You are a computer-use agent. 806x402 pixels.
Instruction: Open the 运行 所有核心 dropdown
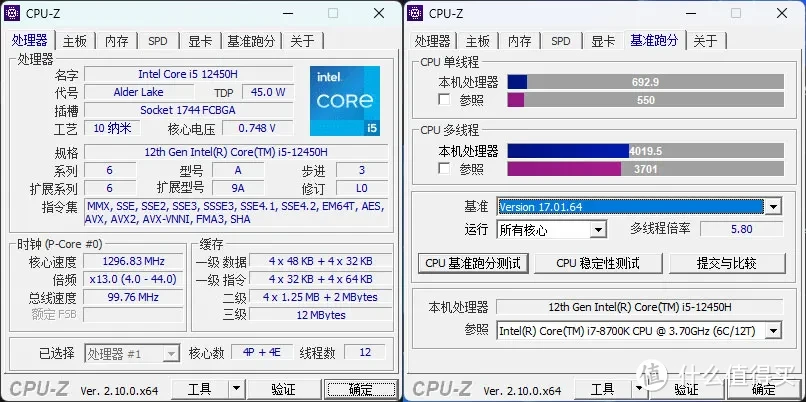pyautogui.click(x=598, y=229)
